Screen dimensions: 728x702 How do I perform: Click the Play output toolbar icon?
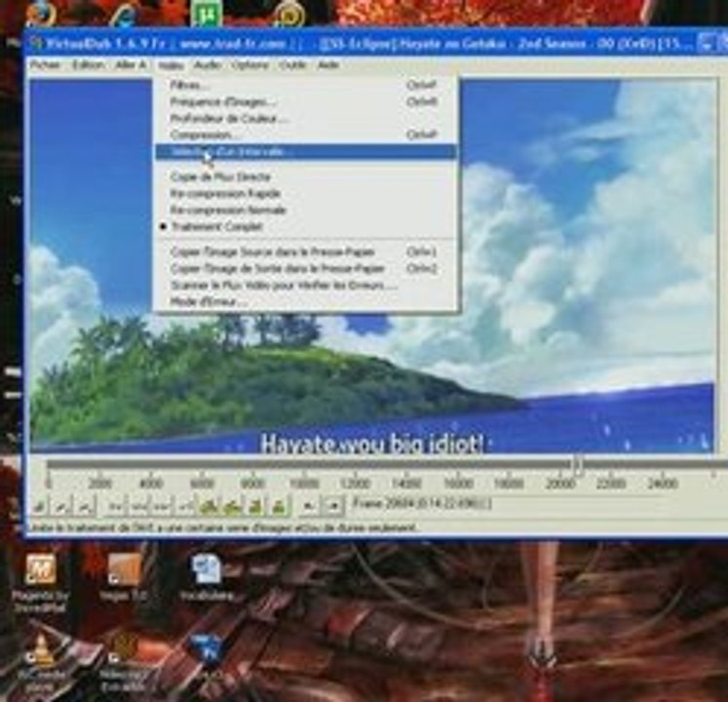click(x=85, y=506)
